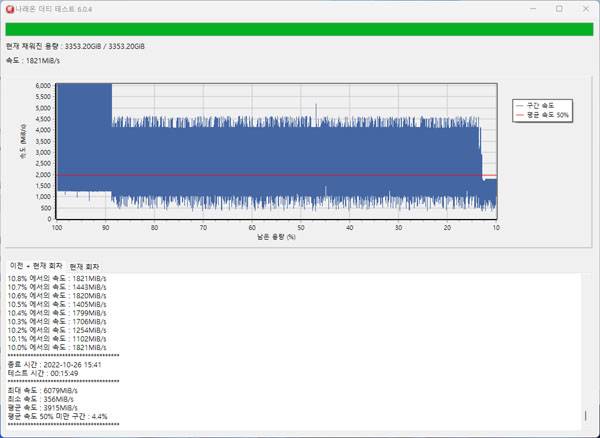Viewport: 600px width, 438px height.
Task: Click the '테스트 시간 : 00:15:49' log line
Action: [48, 373]
